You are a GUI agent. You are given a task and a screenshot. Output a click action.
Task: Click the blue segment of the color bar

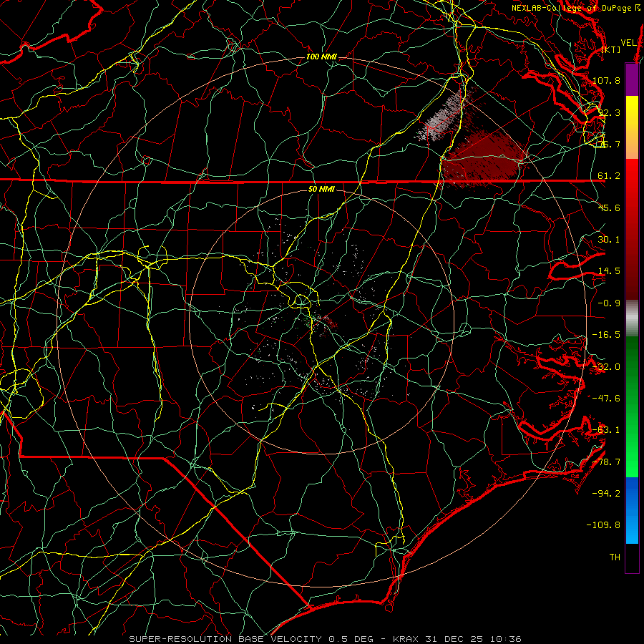point(632,510)
